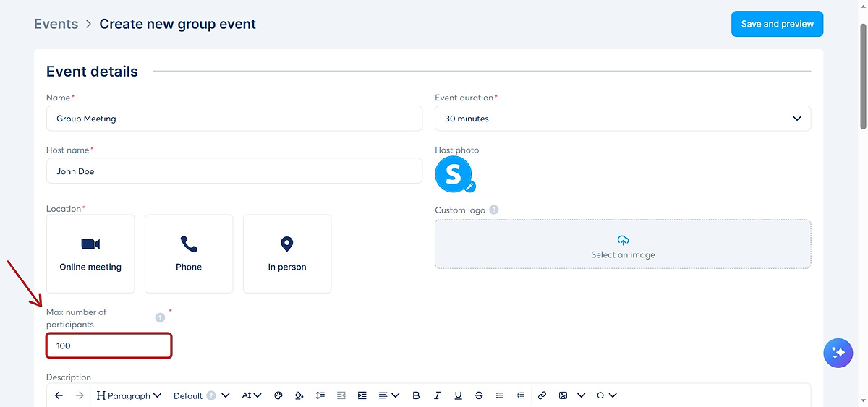
Task: Click the upload cloud icon
Action: tap(623, 240)
